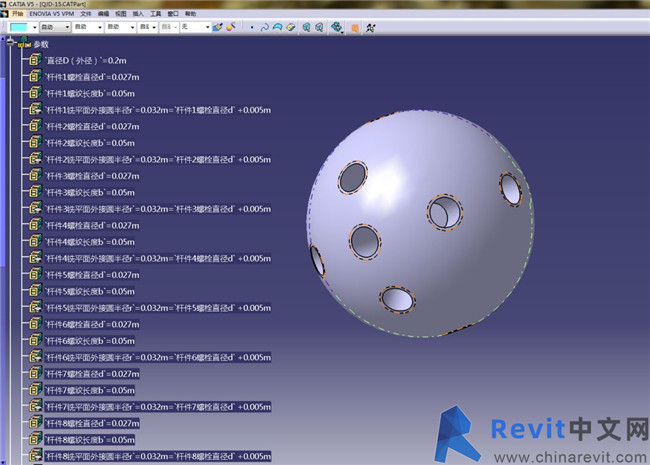This screenshot has height=465, width=650.
Task: Select 杆件6铣平面外接圆半径r formula row
Action: click(x=158, y=357)
